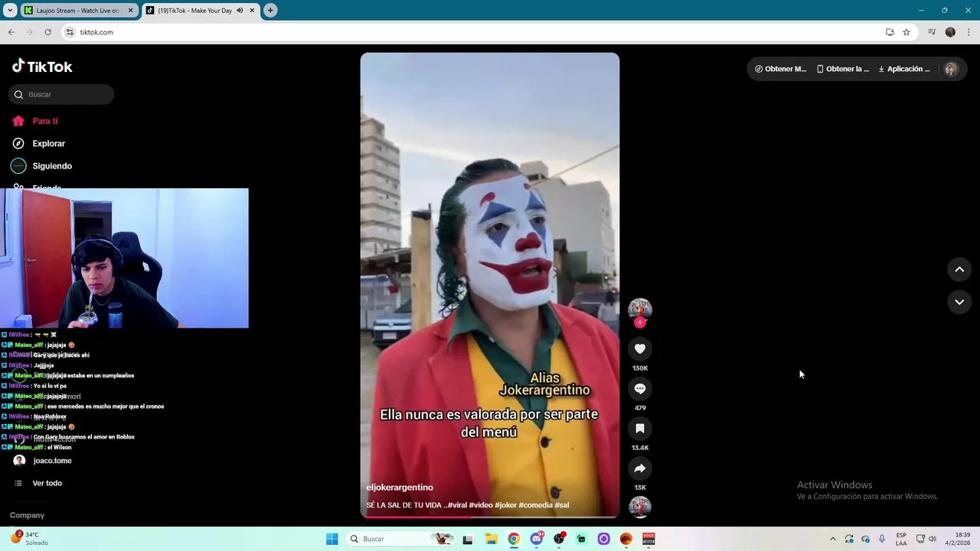This screenshot has width=980, height=551.
Task: Bookmark the video with the 13.4K save icon
Action: coord(640,429)
